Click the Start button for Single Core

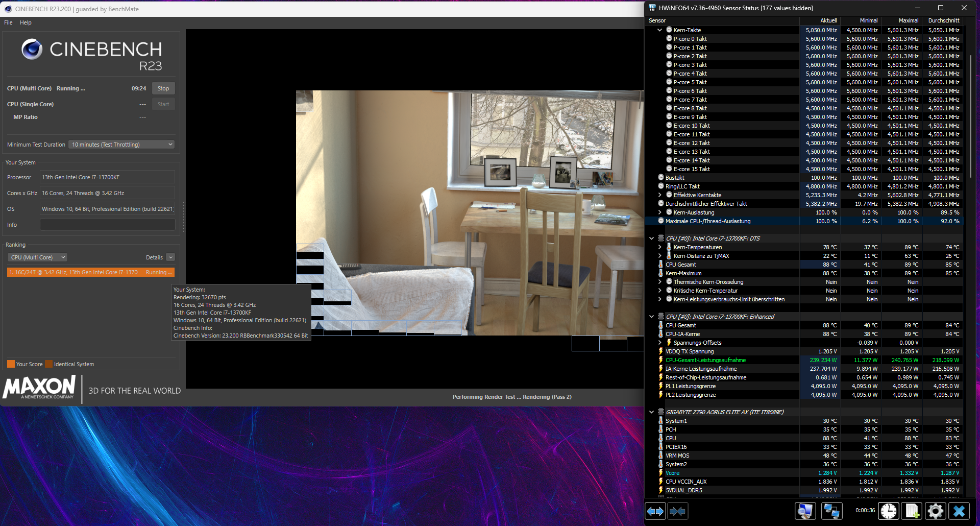point(163,104)
